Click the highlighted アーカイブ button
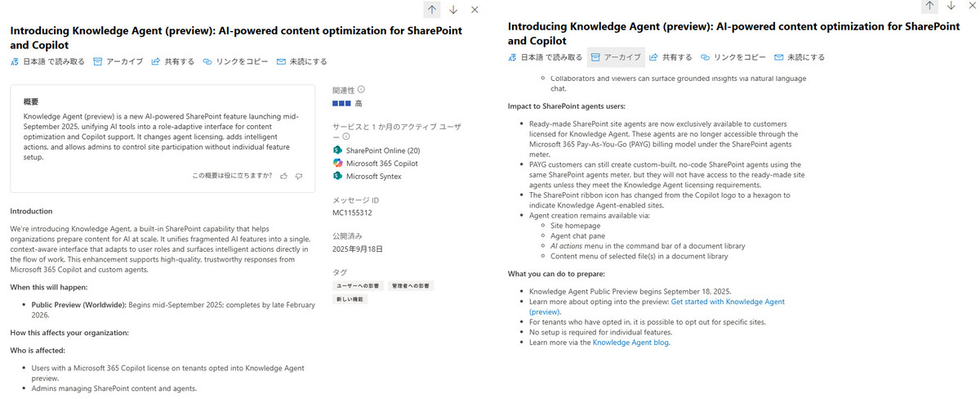980x399 pixels. pyautogui.click(x=616, y=57)
